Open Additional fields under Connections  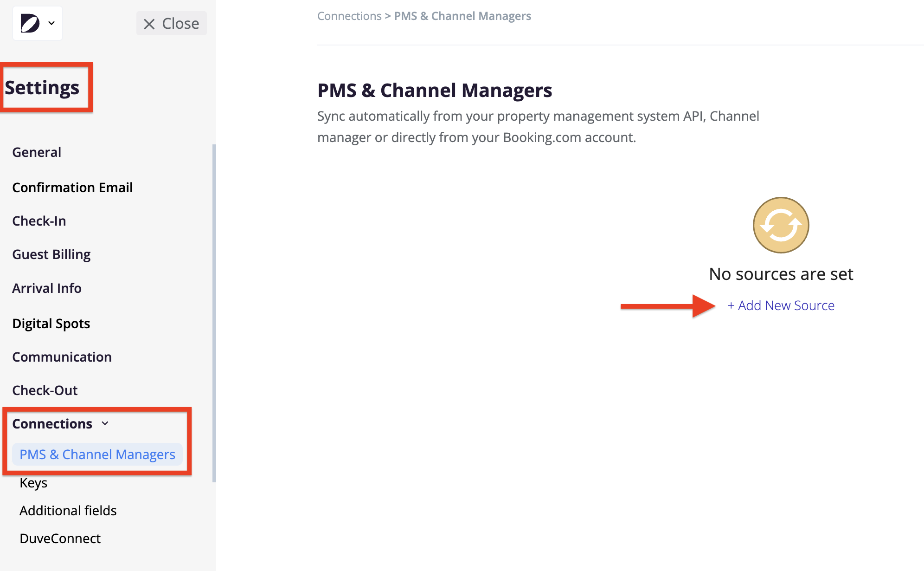coord(68,511)
